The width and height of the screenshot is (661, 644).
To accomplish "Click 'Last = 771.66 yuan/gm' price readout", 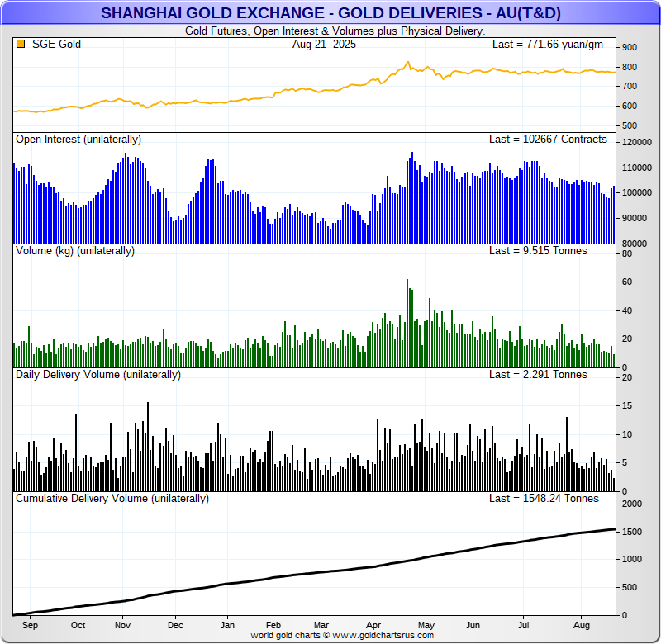I will (x=548, y=45).
